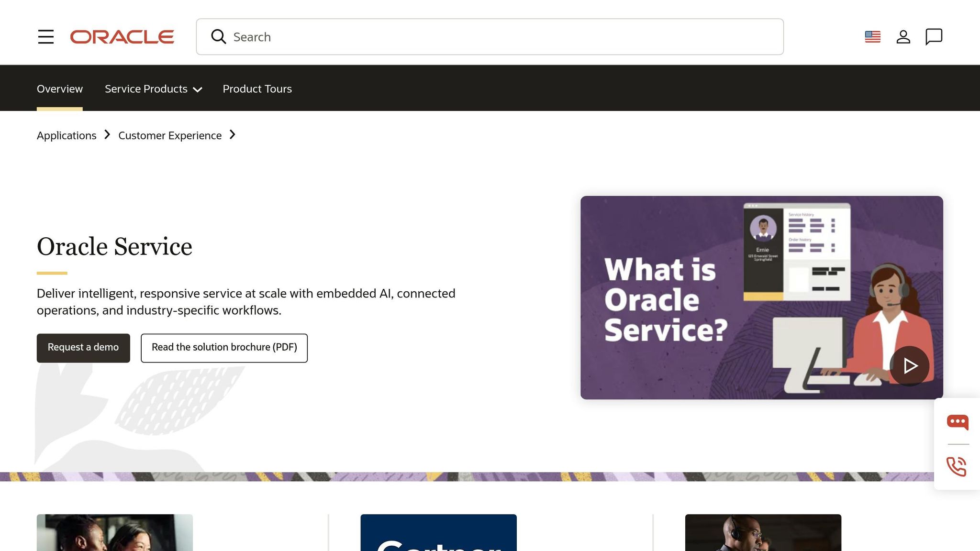Open the contact chat bubble icon
Screen dimensions: 980x551
(934, 36)
